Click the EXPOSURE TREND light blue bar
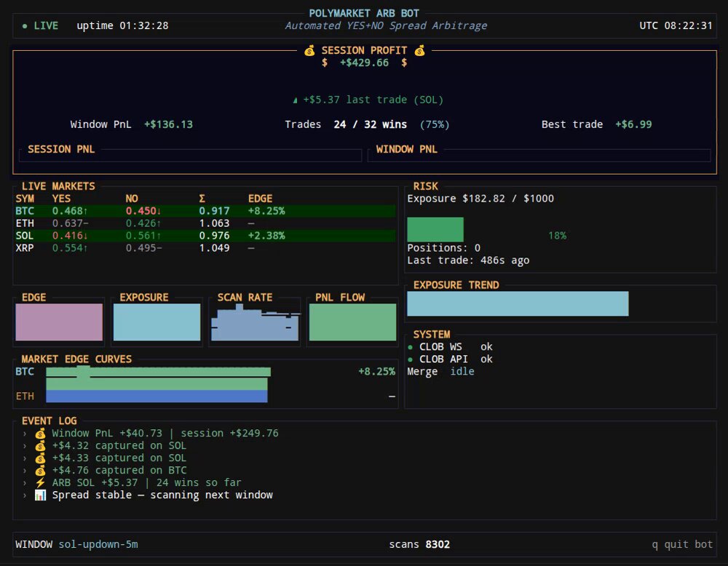 518,304
